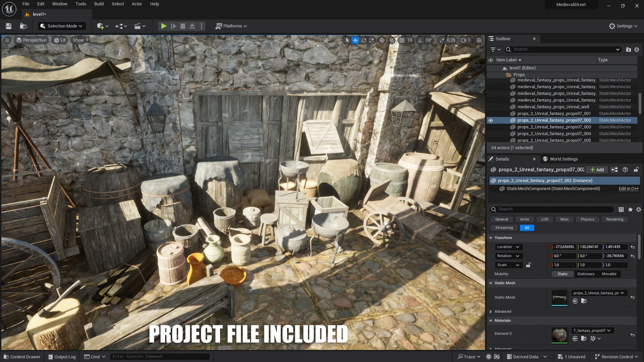The height and width of the screenshot is (362, 644).
Task: Open the Cinematics clapperboard menu
Action: click(x=140, y=26)
